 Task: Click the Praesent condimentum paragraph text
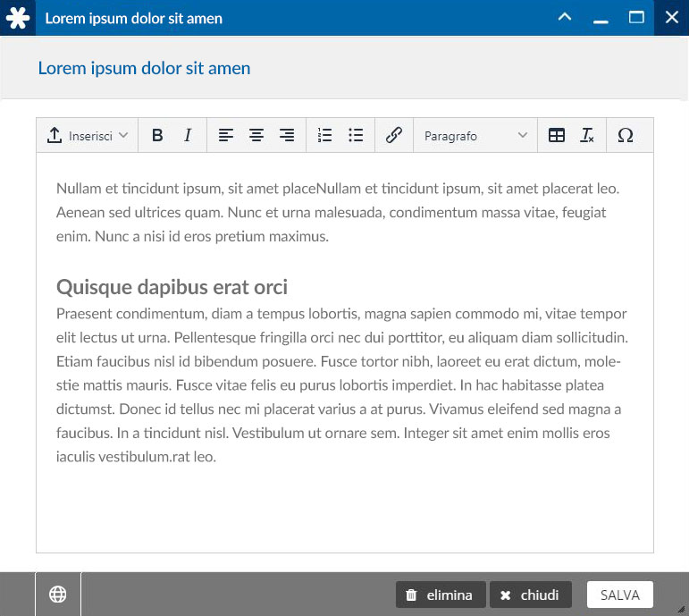pos(342,385)
